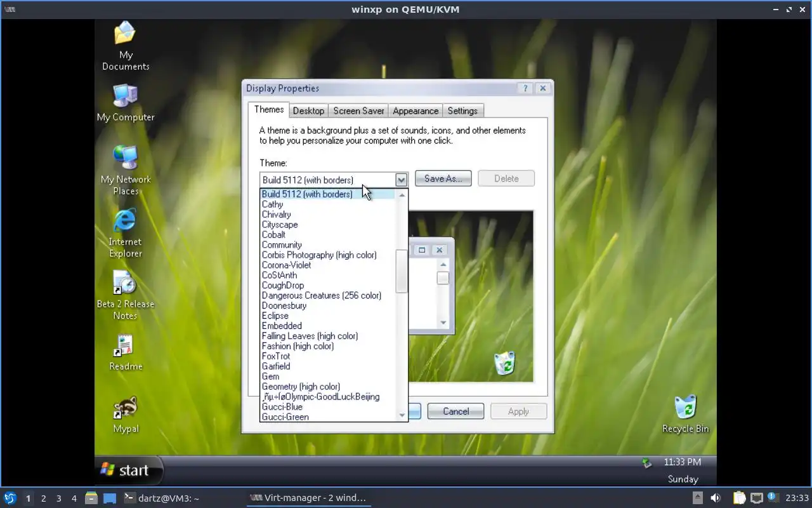Click the theme list scrollbar thumb
812x508 pixels.
[401, 271]
